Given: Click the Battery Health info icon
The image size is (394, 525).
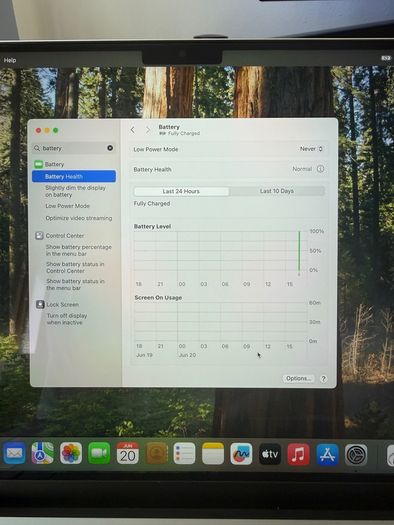Looking at the screenshot, I should [320, 169].
